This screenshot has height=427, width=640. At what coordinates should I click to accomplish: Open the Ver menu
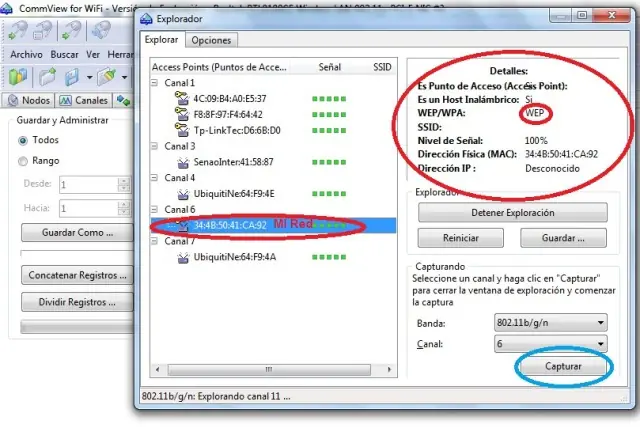click(93, 54)
